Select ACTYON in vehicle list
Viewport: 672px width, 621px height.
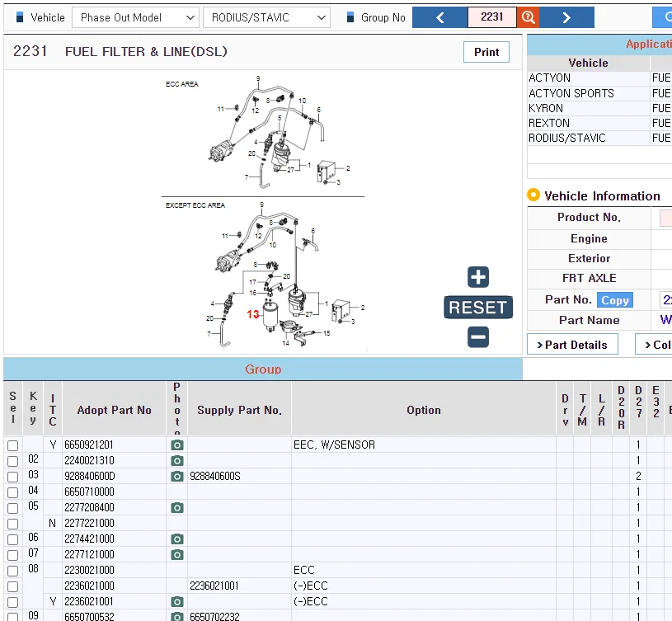coord(550,78)
